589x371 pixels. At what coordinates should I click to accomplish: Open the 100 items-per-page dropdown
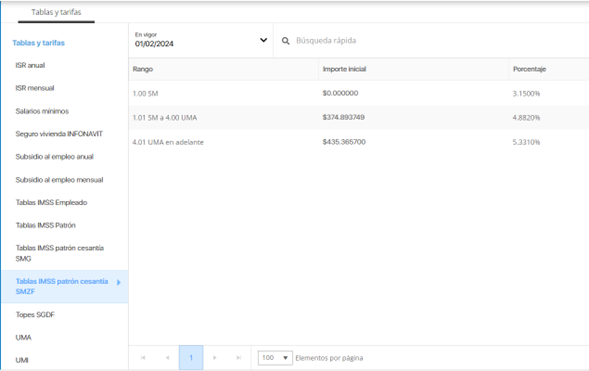pos(275,358)
